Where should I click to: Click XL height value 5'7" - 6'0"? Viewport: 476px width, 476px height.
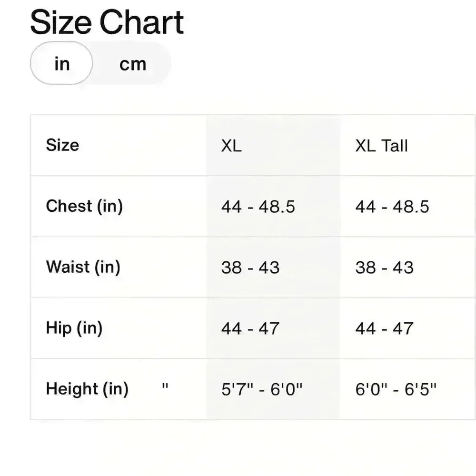(262, 389)
